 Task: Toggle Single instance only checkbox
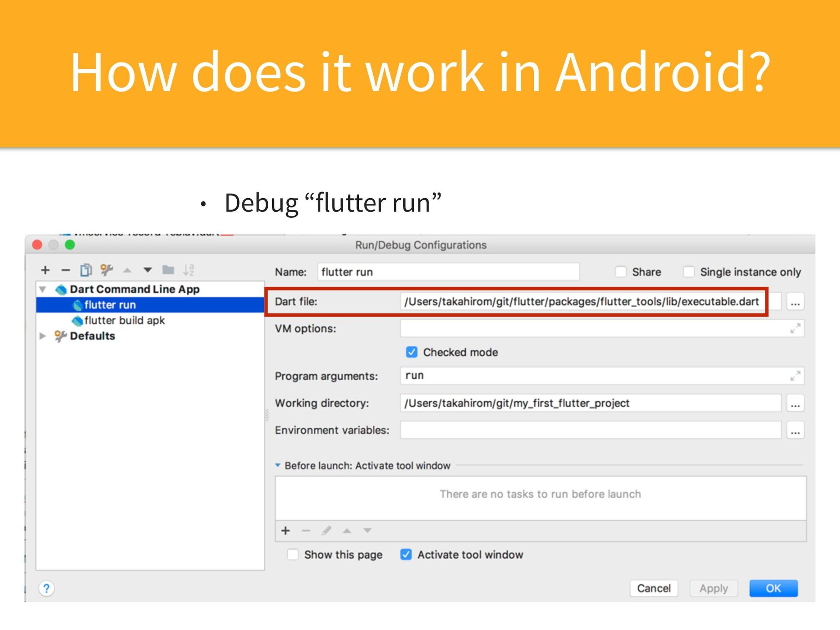click(x=689, y=272)
